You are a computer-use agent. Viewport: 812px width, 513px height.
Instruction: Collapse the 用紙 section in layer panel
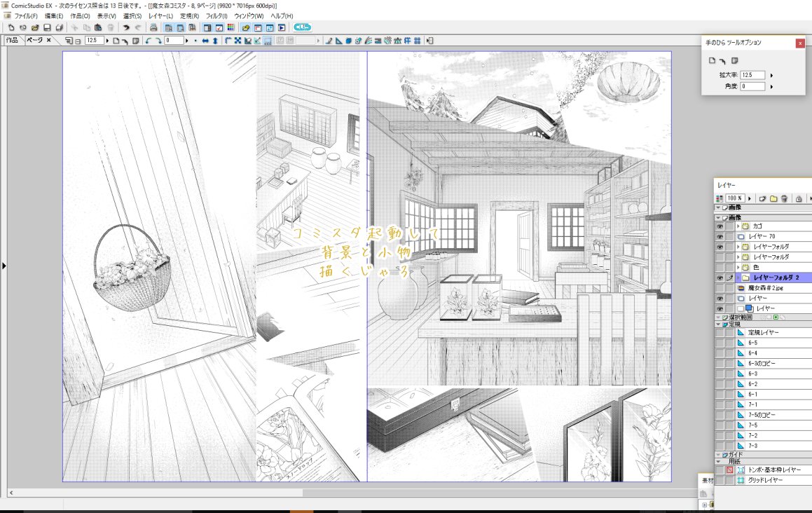point(718,461)
